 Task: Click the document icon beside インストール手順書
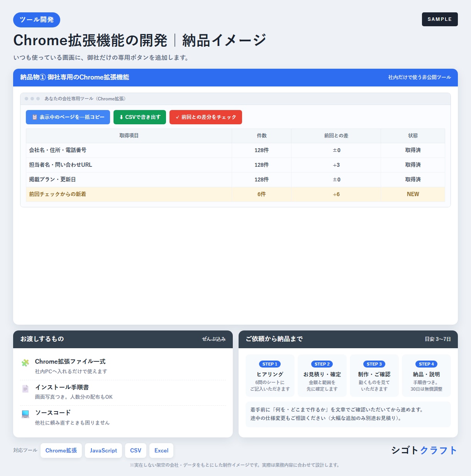[25, 388]
